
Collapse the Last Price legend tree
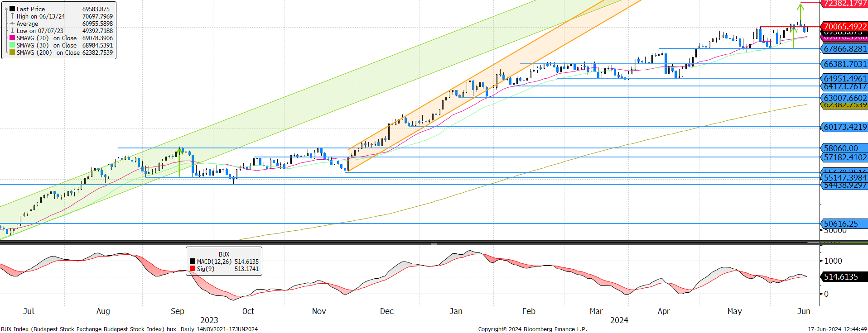click(6, 9)
